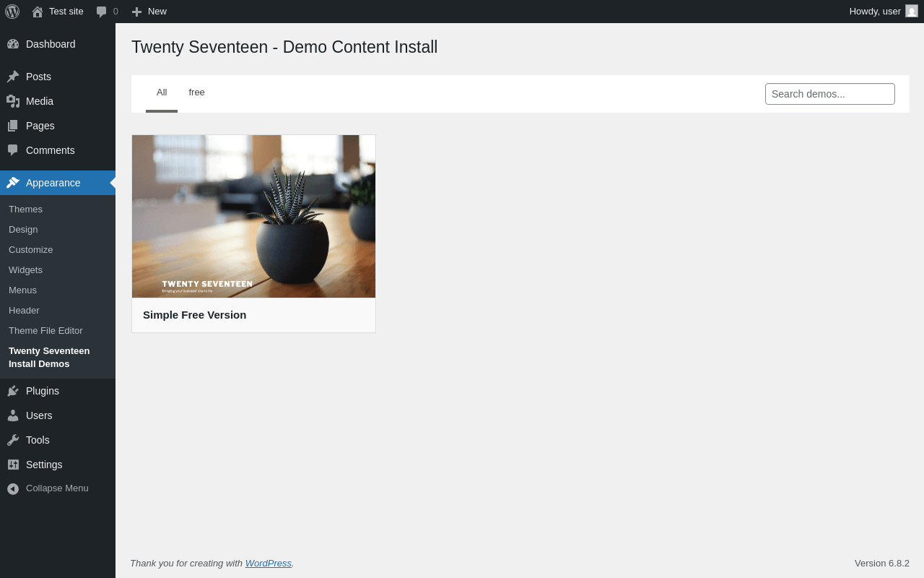Open the Comments menu label
The width and height of the screenshot is (924, 578).
tap(51, 150)
